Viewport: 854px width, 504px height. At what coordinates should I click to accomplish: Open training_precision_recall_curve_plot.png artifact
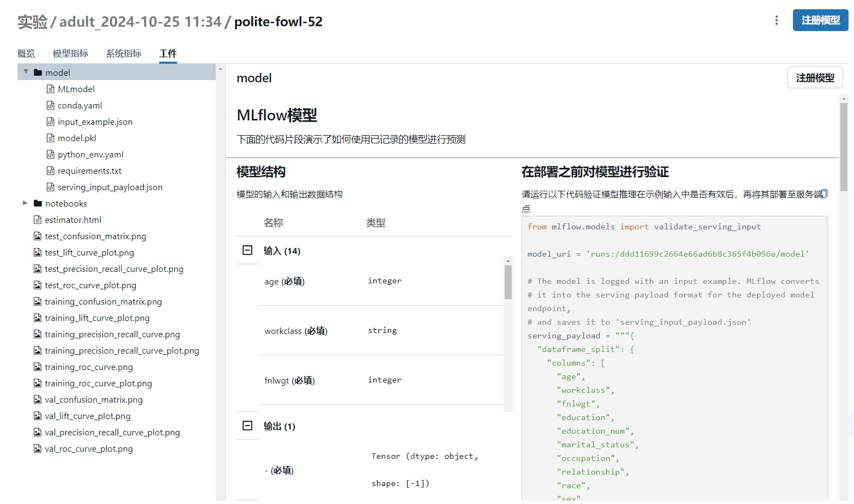coord(122,350)
